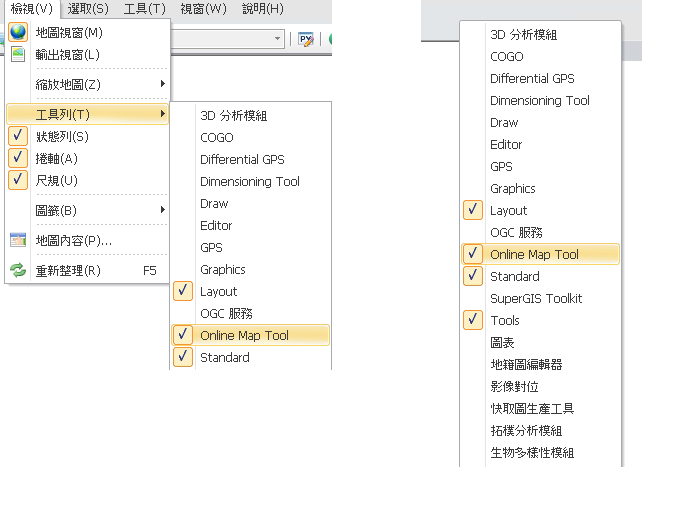
Task: Expand the 縮放地圖(Z) submenu arrow
Action: pos(162,84)
